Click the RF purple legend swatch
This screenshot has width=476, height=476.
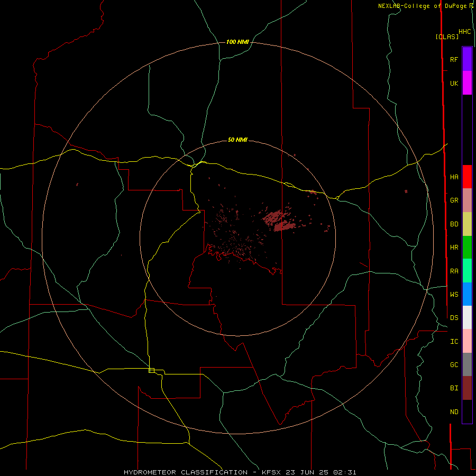pos(467,59)
